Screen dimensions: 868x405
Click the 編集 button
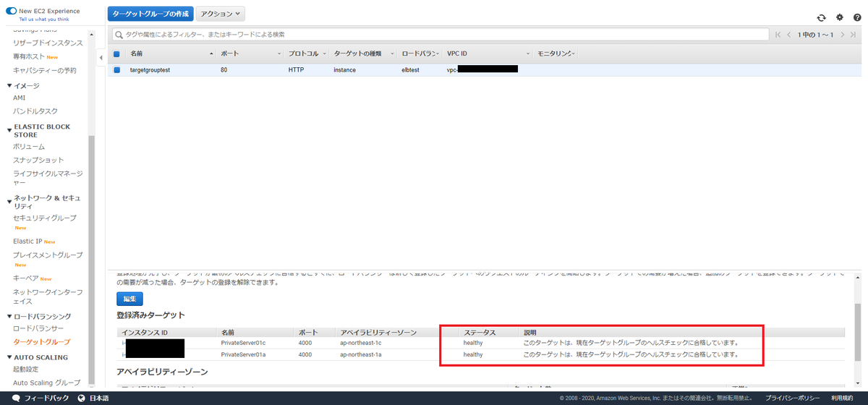coord(130,299)
